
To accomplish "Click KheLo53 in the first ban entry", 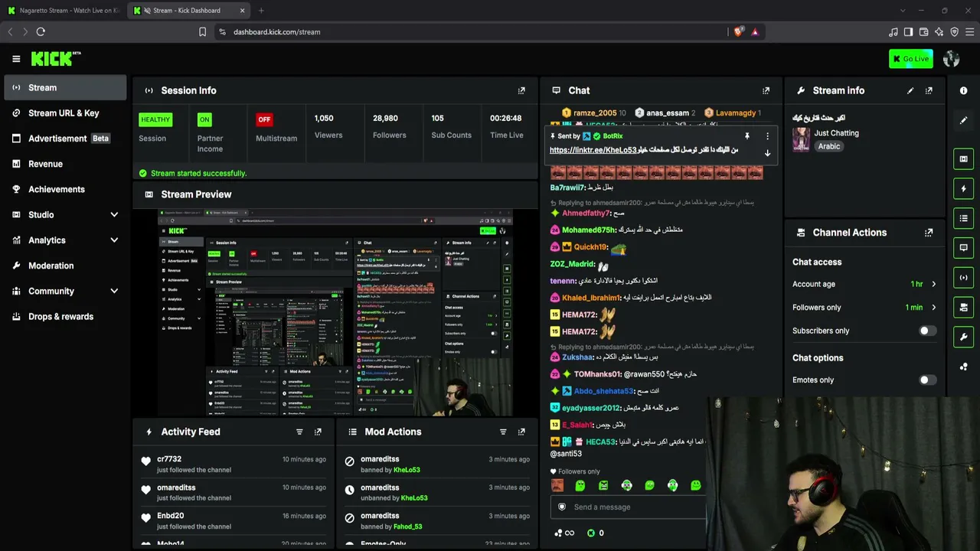I will [x=407, y=470].
